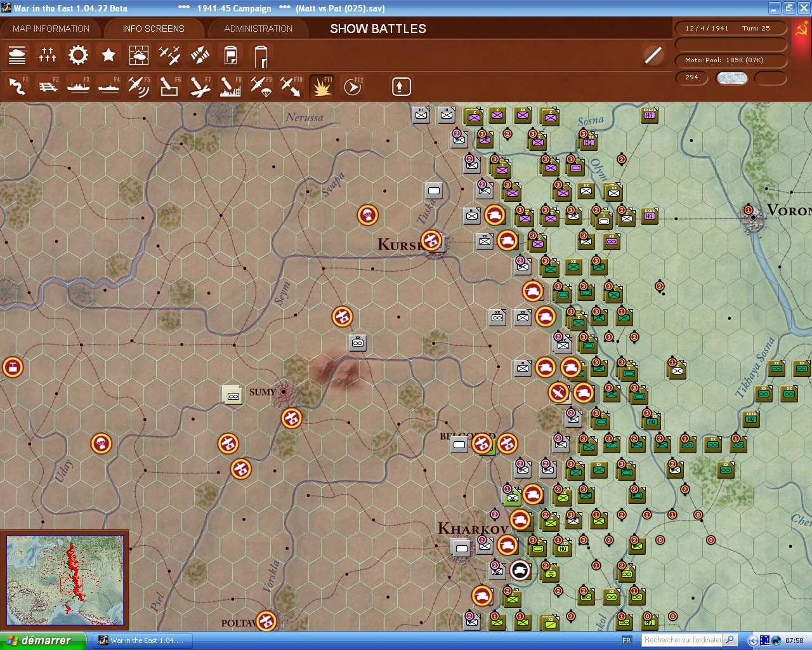Open the production gear icon
The height and width of the screenshot is (650, 812).
[x=78, y=56]
